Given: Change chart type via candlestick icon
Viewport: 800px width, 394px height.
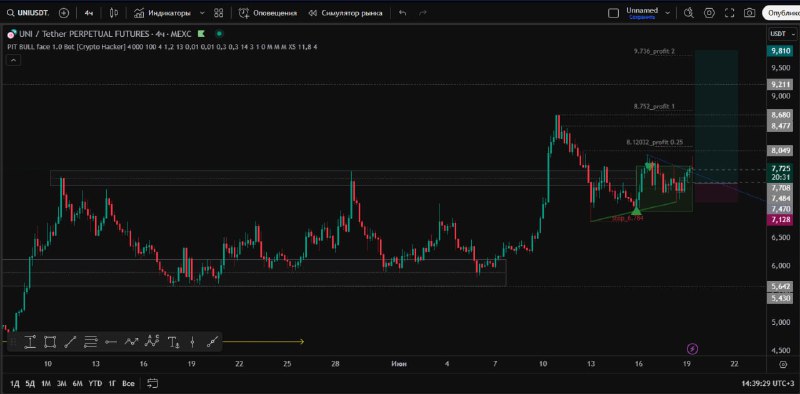Looking at the screenshot, I should [x=114, y=13].
